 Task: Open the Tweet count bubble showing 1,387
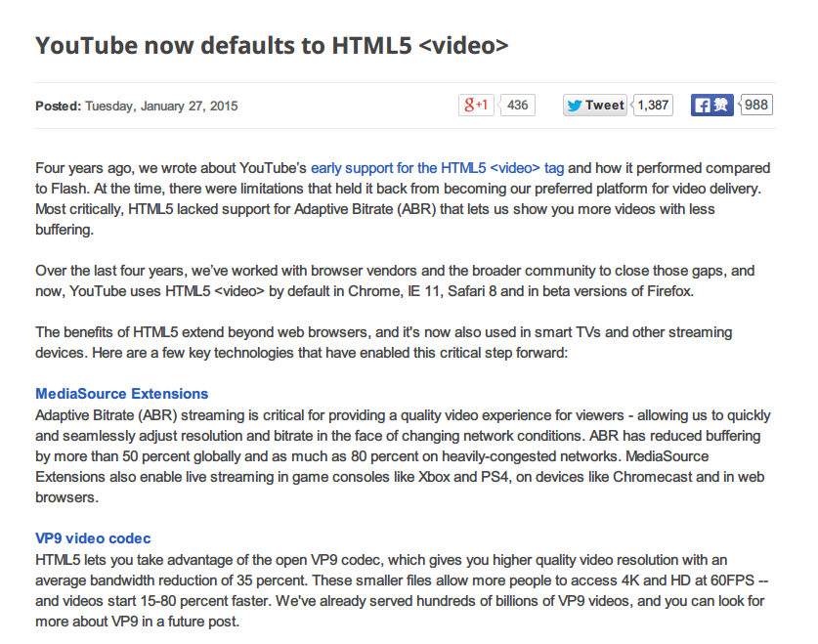[x=653, y=106]
